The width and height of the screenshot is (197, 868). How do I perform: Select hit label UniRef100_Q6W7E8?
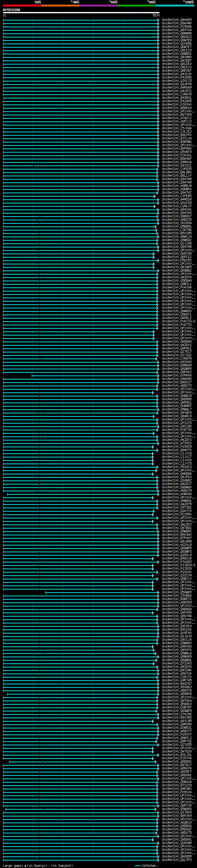(177, 40)
